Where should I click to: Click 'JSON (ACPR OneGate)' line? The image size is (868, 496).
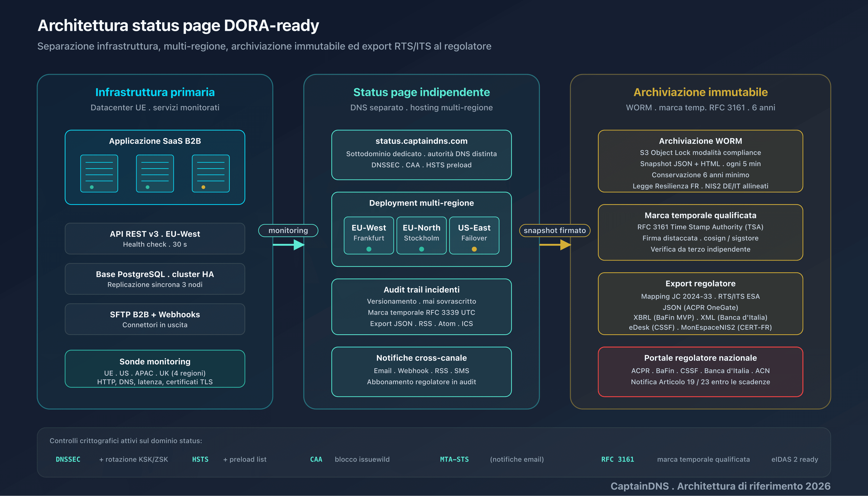click(x=701, y=307)
